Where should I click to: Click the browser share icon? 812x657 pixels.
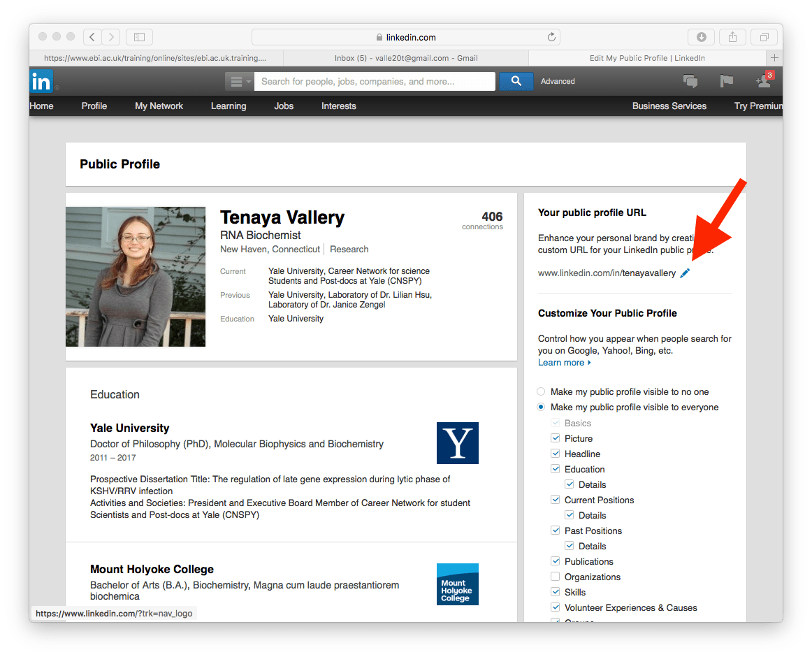point(732,36)
